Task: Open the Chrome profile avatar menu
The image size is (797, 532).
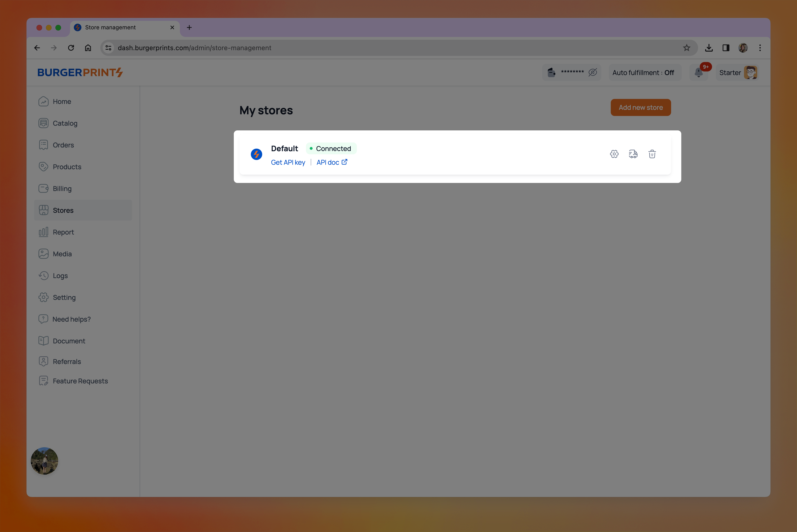Action: point(743,48)
